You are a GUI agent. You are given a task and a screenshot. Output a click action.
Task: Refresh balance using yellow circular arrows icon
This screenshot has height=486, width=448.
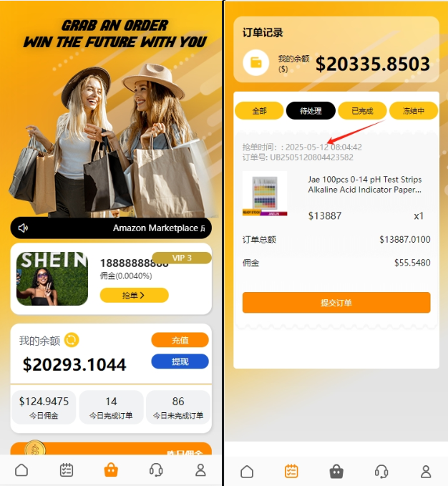pyautogui.click(x=72, y=340)
